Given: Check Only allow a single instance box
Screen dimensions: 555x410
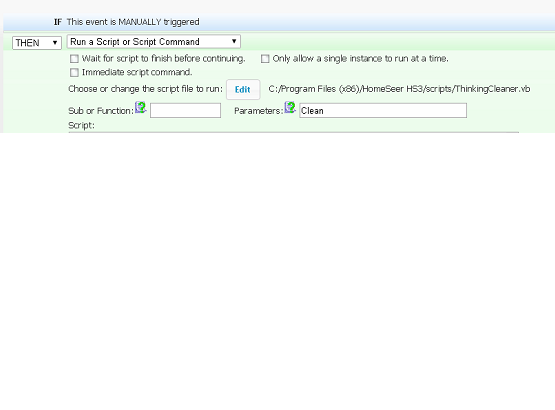Looking at the screenshot, I should point(265,59).
